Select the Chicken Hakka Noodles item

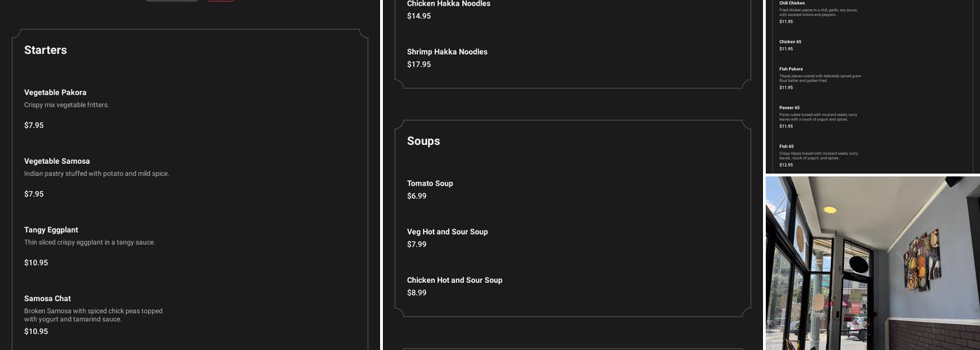point(449,4)
